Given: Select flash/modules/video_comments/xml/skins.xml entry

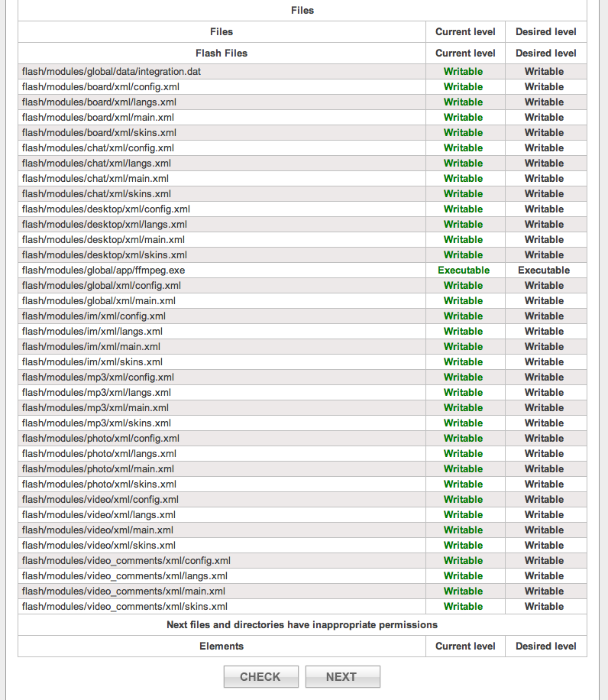Looking at the screenshot, I should click(x=125, y=607).
